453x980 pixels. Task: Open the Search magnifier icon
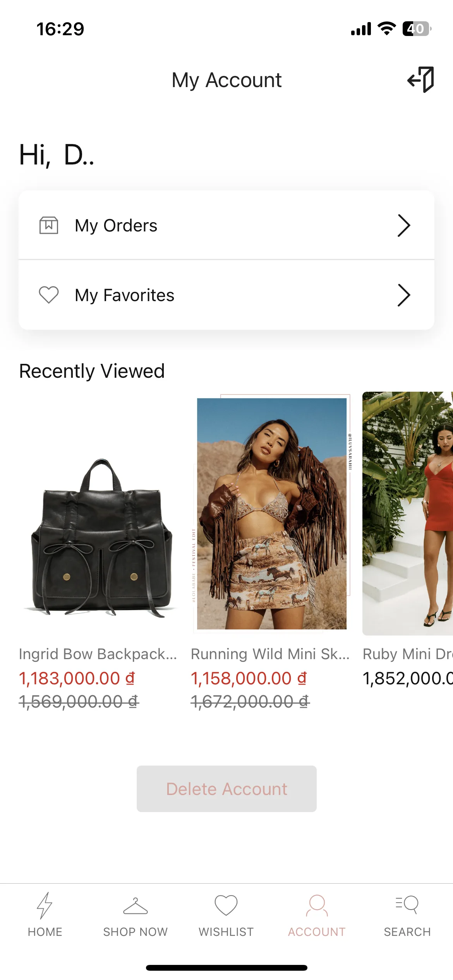407,905
